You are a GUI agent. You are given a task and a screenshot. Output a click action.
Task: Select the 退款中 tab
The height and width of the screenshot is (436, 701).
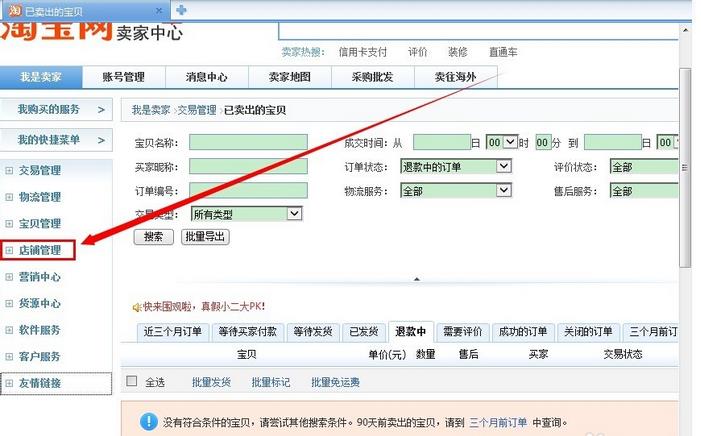coord(410,332)
